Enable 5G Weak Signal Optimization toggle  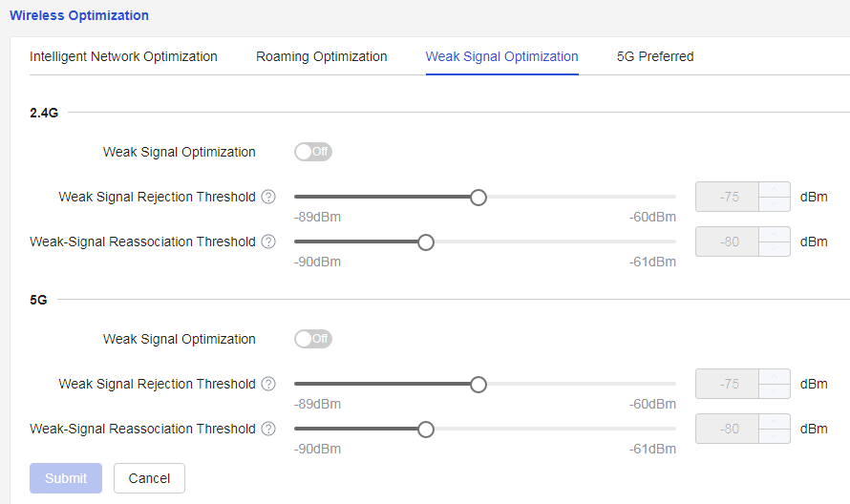pyautogui.click(x=313, y=339)
